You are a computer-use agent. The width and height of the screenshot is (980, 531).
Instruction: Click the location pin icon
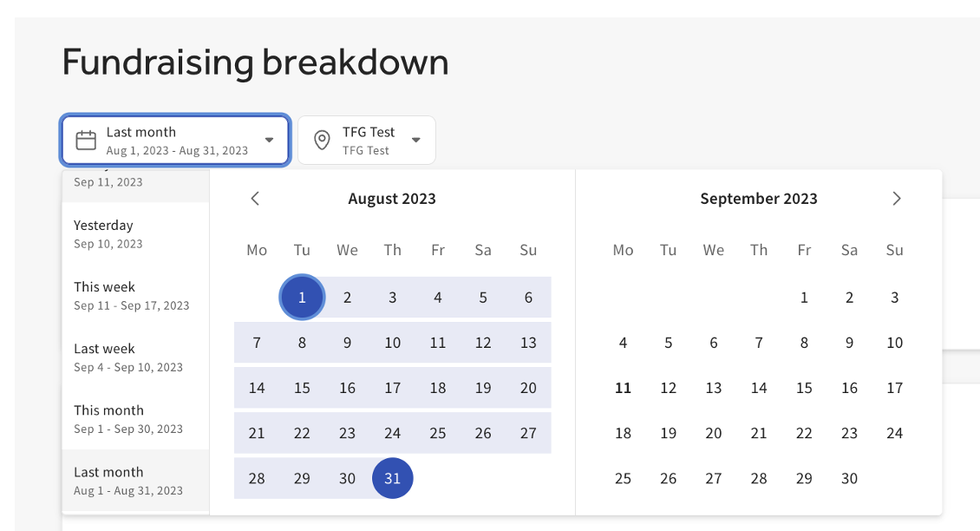point(322,141)
